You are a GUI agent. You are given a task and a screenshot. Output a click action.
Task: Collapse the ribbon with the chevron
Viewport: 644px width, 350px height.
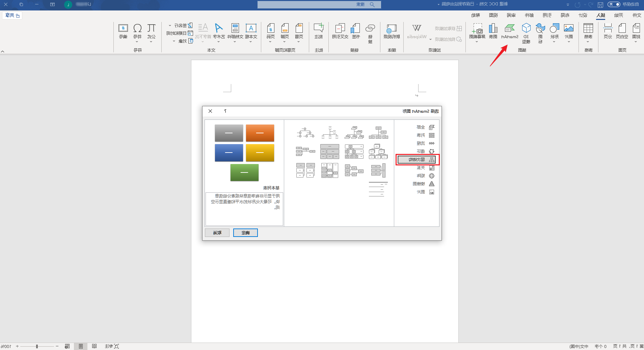3,51
